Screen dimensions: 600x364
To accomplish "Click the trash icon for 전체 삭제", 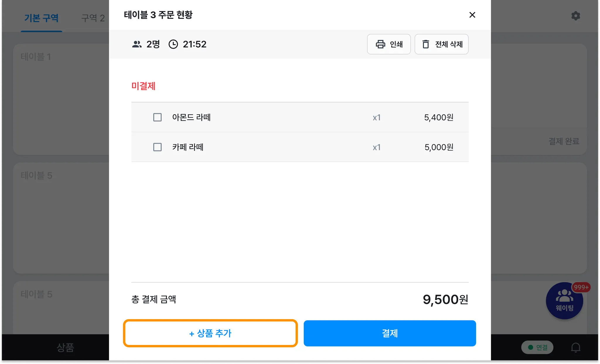I will click(x=426, y=44).
